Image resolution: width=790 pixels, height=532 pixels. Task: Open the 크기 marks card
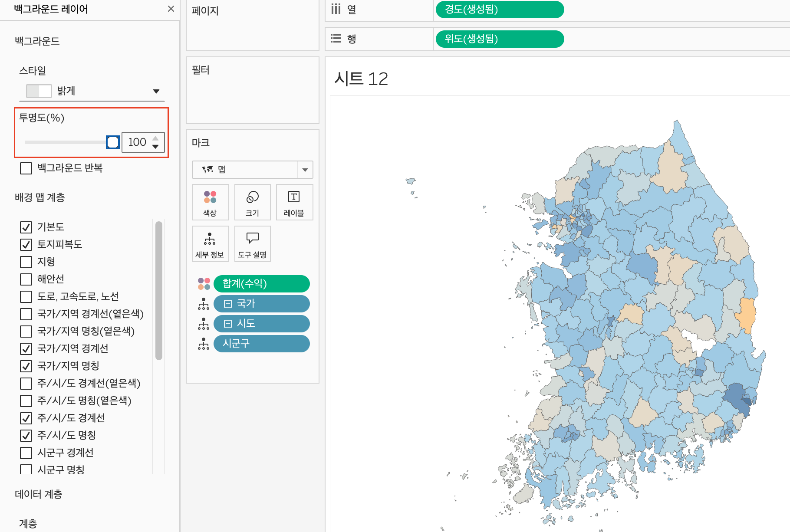(252, 202)
